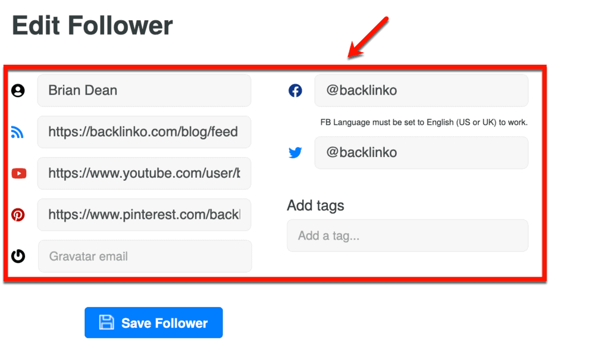
Task: Click the blue RSS feed icon
Action: click(x=17, y=133)
